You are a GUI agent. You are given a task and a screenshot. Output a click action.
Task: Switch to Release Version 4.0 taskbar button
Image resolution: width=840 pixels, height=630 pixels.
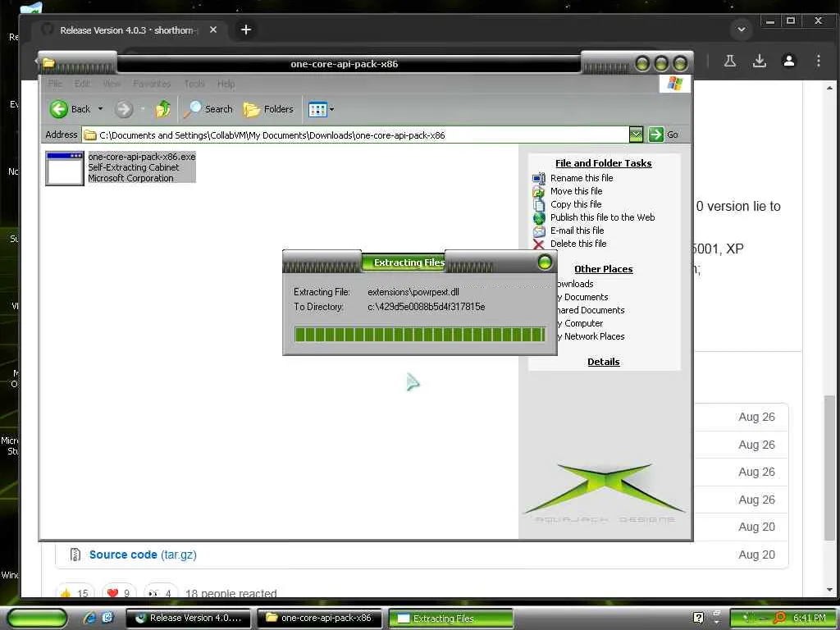coord(188,619)
